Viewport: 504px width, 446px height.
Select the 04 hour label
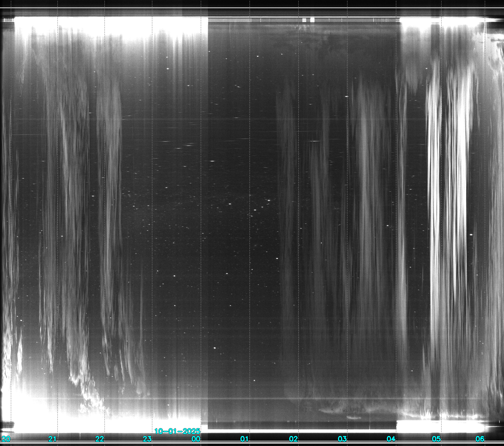(x=391, y=439)
